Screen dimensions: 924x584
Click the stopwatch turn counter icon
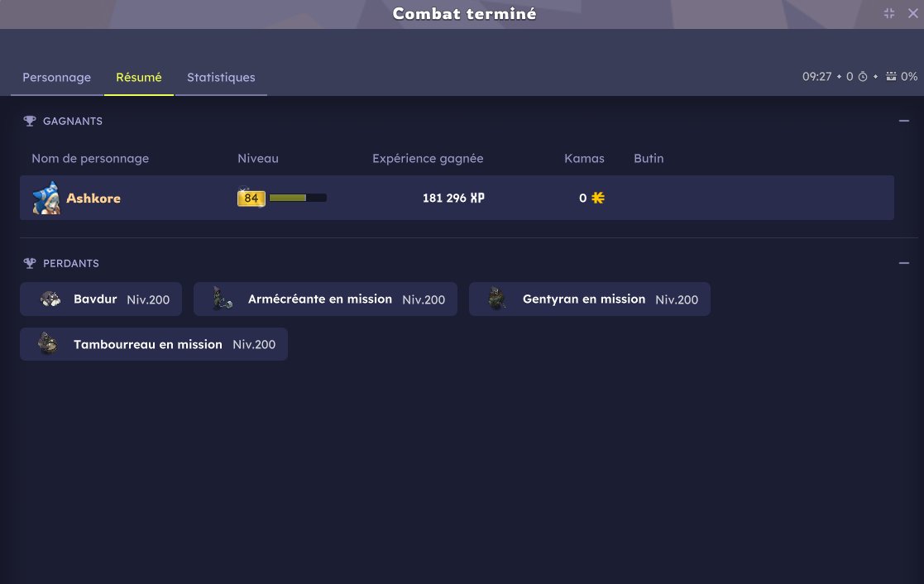click(x=863, y=77)
